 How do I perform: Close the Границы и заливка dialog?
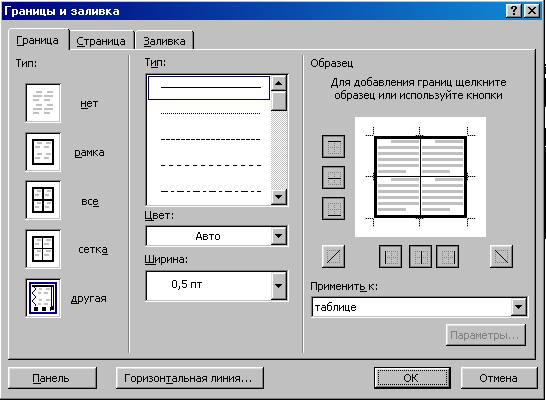click(532, 11)
